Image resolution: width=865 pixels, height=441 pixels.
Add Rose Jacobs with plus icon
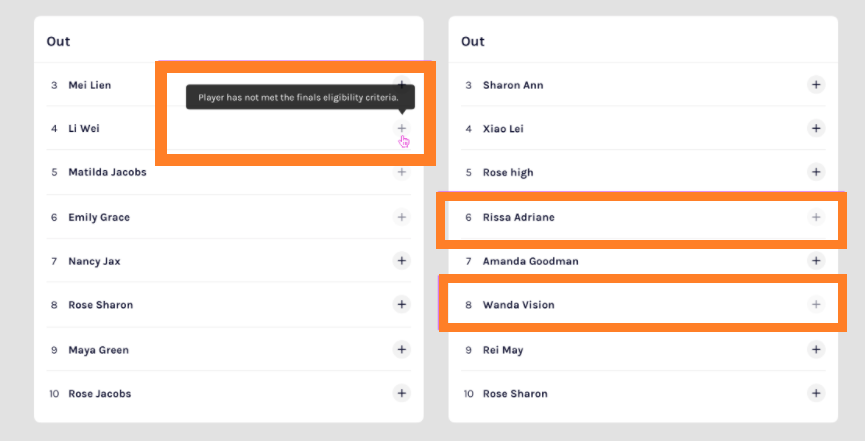click(x=402, y=393)
